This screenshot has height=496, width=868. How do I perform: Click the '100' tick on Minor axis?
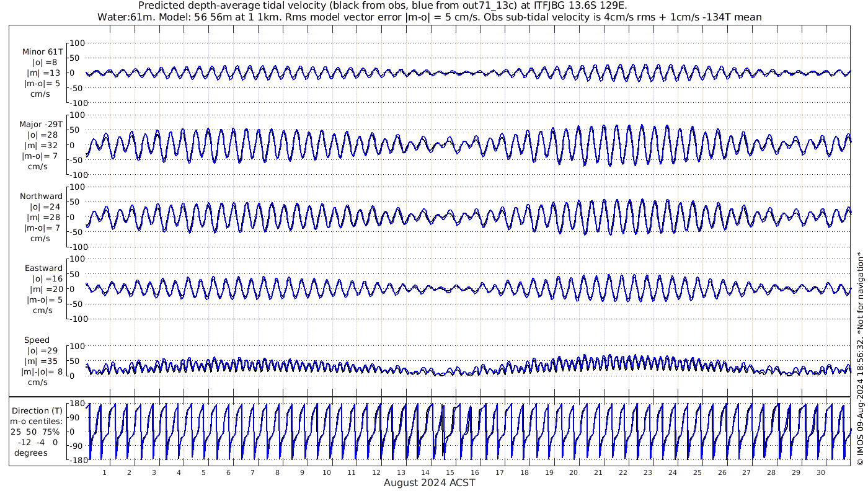[x=76, y=43]
